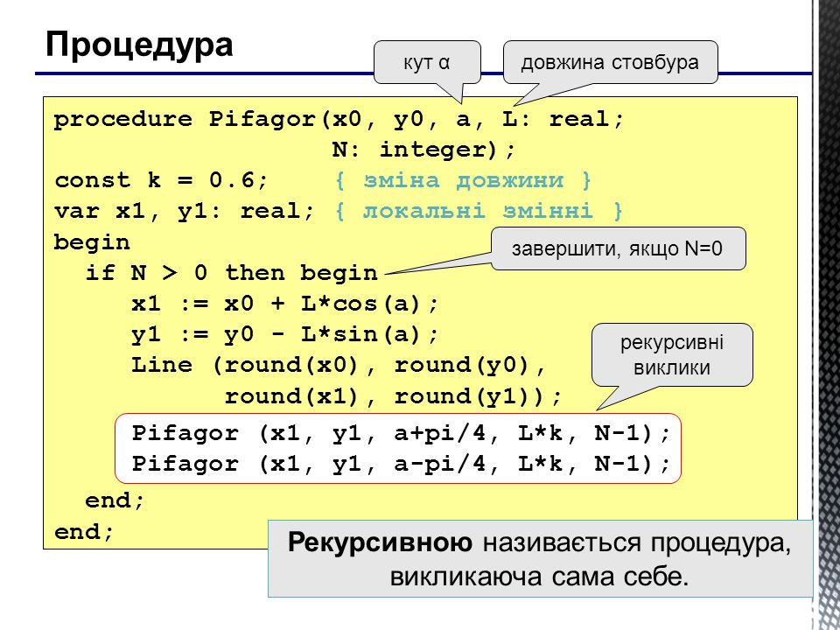This screenshot has width=840, height=630.
Task: Click the final unindented "end;" line
Action: pyautogui.click(x=84, y=532)
